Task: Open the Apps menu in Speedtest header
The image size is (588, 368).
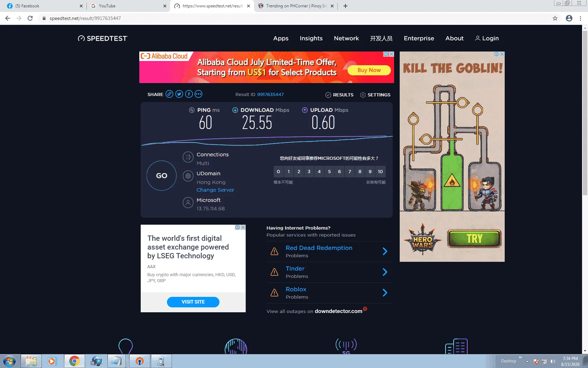Action: click(281, 39)
